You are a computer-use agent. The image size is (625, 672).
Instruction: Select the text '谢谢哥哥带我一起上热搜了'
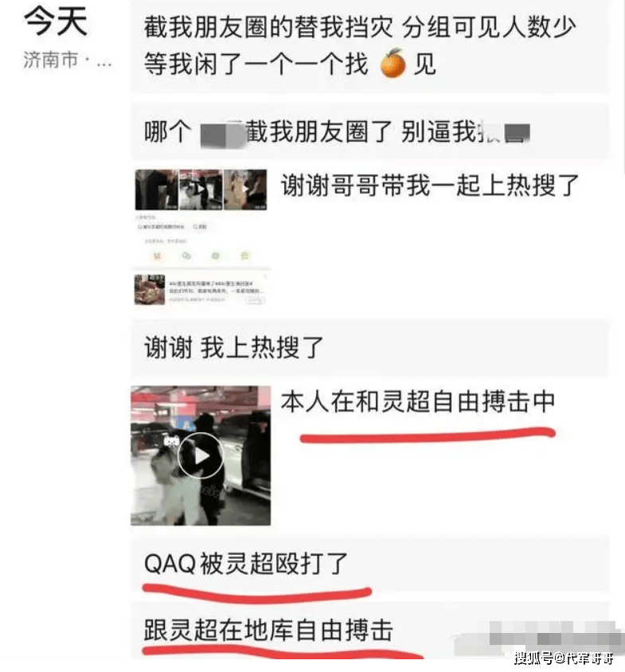pos(430,186)
